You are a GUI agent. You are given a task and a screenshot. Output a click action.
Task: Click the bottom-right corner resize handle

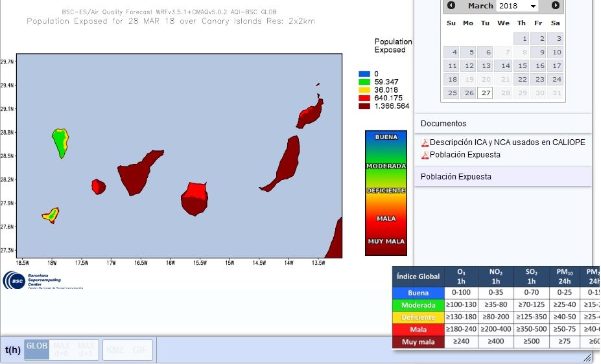pyautogui.click(x=587, y=358)
